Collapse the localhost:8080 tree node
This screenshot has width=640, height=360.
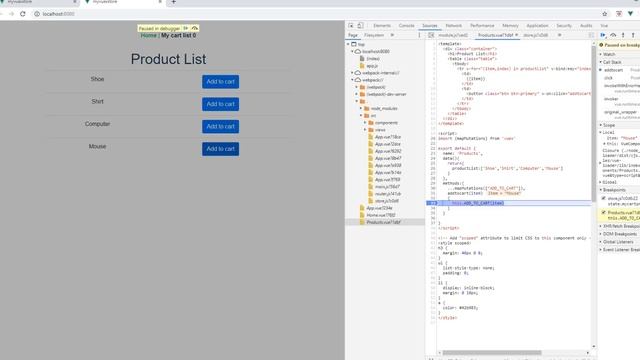[352, 51]
